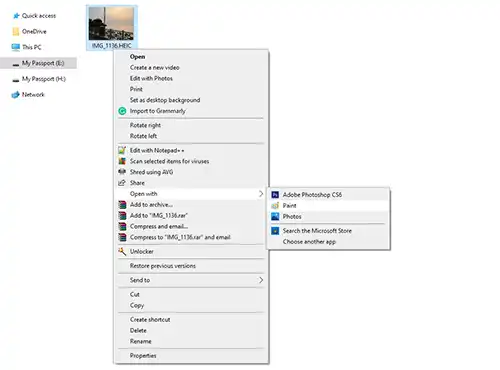Click the Unlocker wand icon
The height and width of the screenshot is (370, 500).
122,252
